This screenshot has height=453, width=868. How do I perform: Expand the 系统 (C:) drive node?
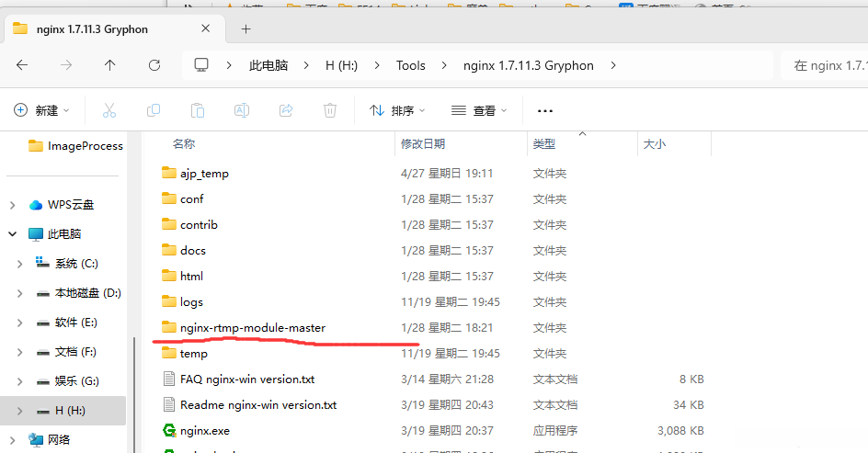tap(20, 264)
